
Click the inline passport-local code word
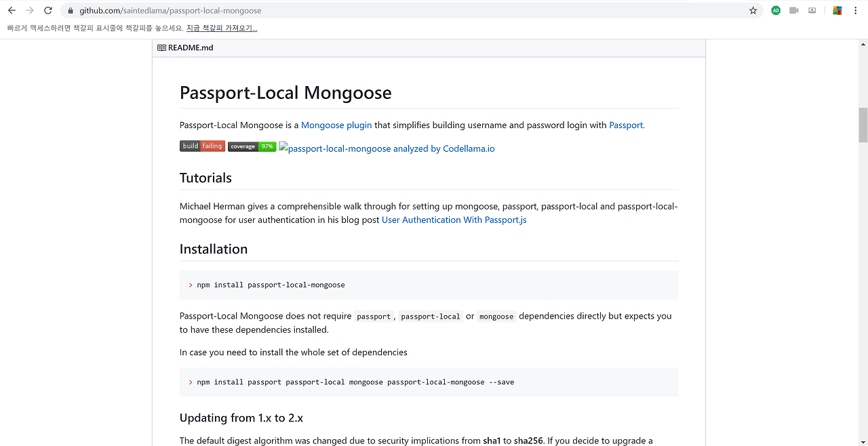[431, 317]
